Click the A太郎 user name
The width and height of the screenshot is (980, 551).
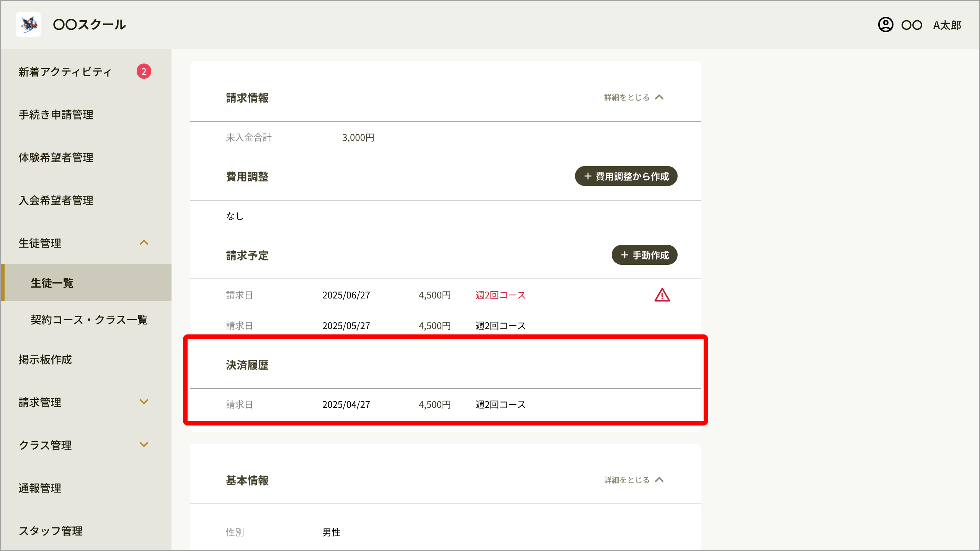(x=947, y=25)
